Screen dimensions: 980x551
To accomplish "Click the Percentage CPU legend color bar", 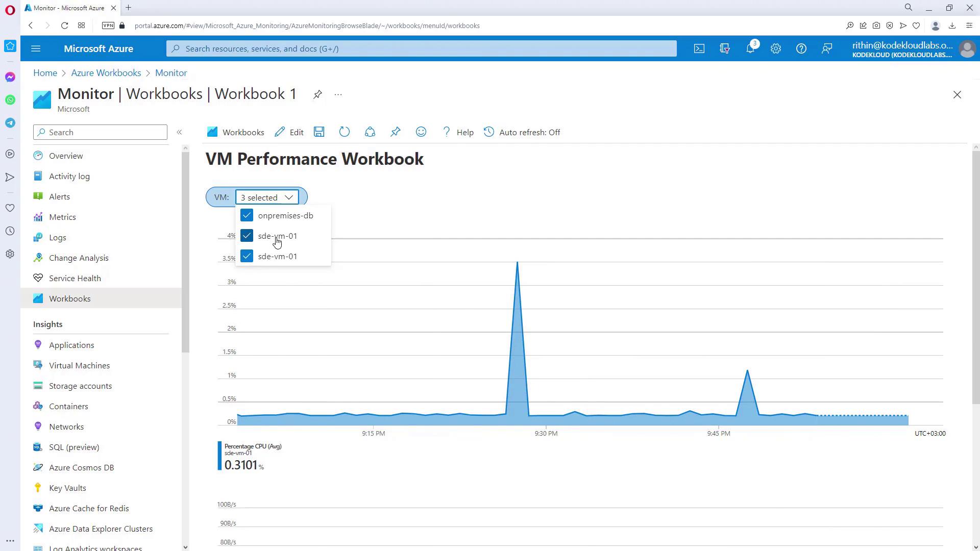I will click(220, 456).
